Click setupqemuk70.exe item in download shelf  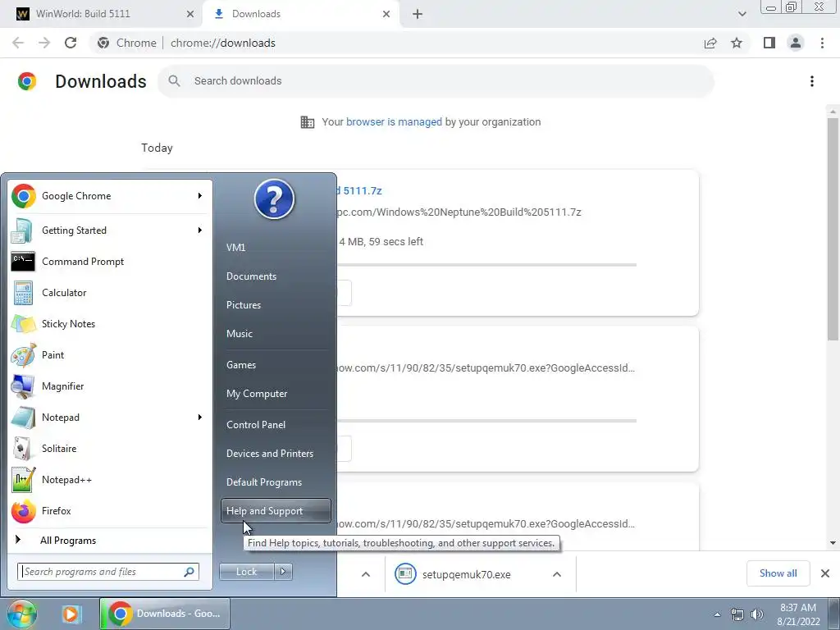(465, 574)
